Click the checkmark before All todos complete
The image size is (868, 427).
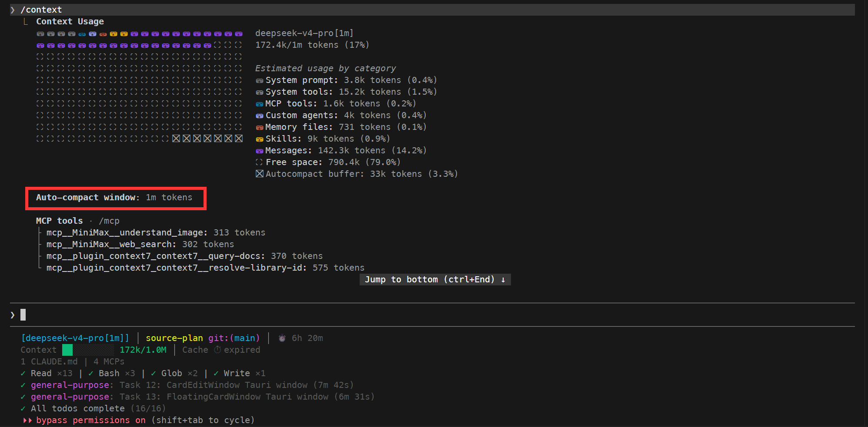pos(23,409)
